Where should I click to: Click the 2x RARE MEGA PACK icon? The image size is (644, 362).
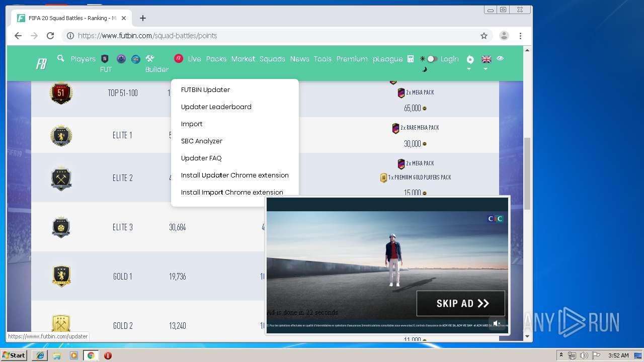pos(395,128)
